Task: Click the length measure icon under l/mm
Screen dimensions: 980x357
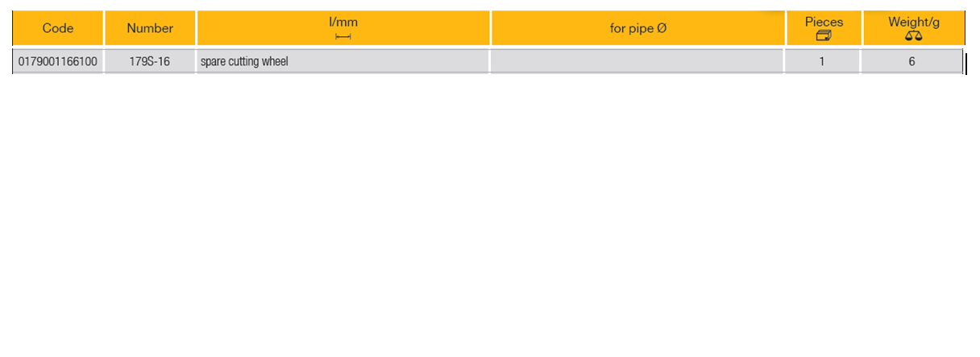Action: click(343, 37)
